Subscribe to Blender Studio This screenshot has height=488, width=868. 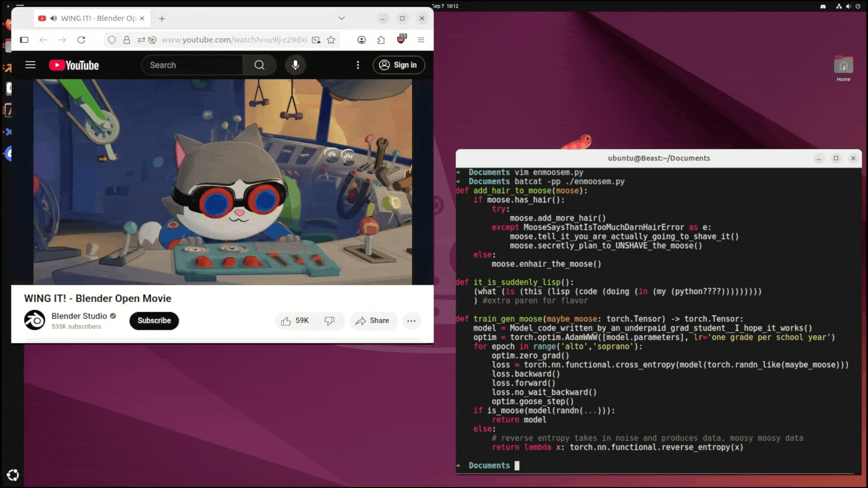pos(154,321)
